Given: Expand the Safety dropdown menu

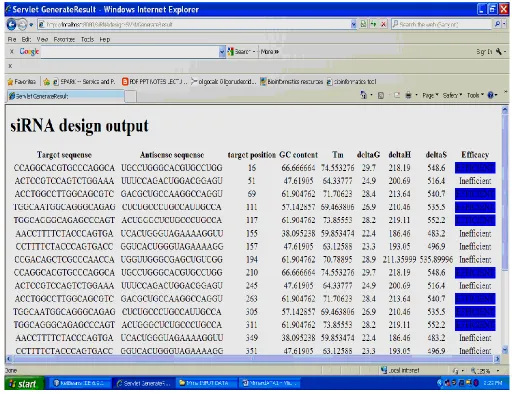Looking at the screenshot, I should [452, 96].
